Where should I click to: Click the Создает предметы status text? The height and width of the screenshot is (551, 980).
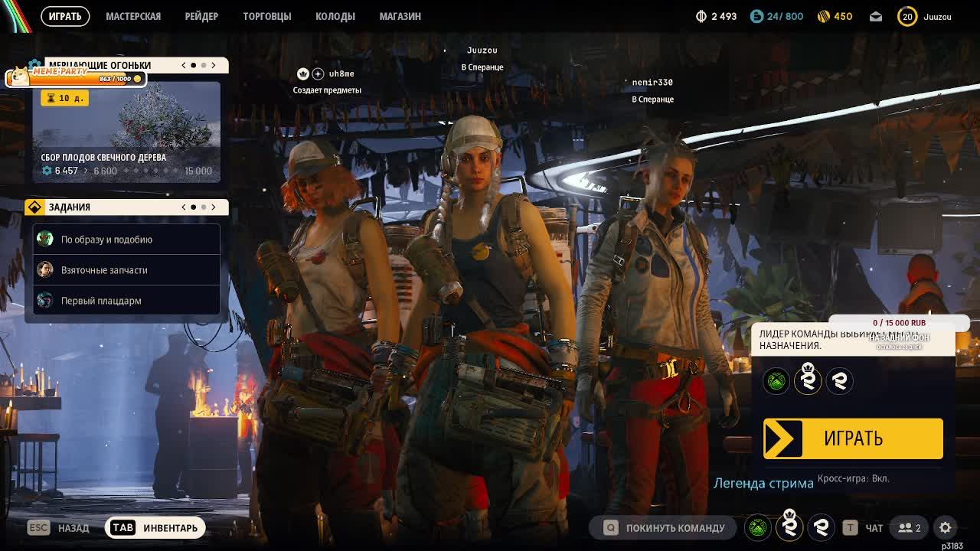pyautogui.click(x=327, y=90)
